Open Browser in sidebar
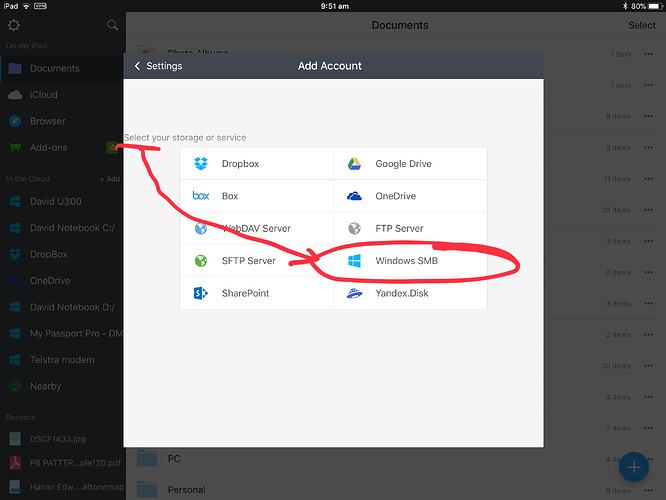Viewport: 666px width, 500px height. point(62,121)
